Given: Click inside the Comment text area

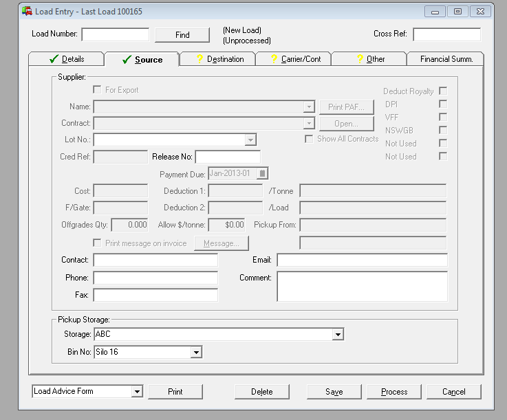Looking at the screenshot, I should (362, 286).
